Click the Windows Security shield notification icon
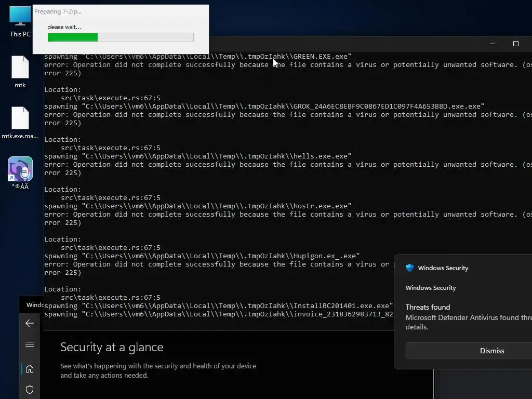This screenshot has height=399, width=532. click(410, 268)
